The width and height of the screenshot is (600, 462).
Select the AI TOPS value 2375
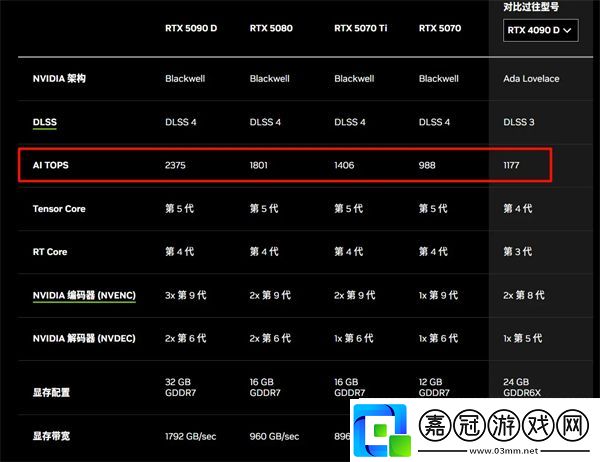tap(175, 165)
